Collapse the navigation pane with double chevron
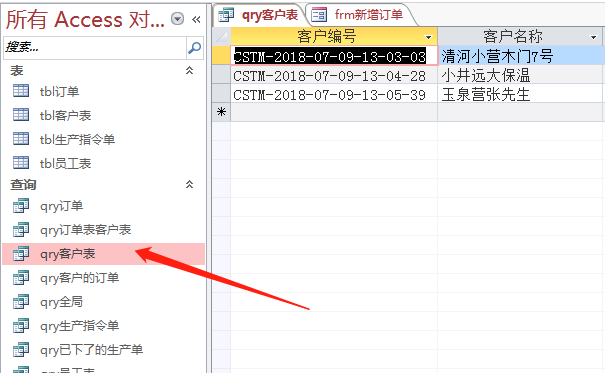This screenshot has height=373, width=605. tap(196, 19)
